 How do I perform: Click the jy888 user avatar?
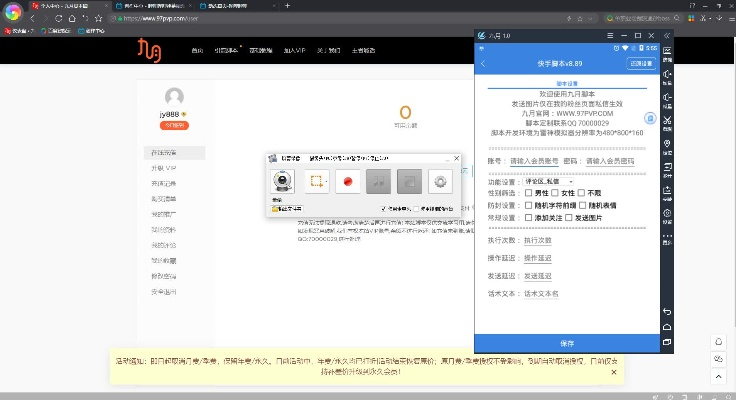coord(174,97)
